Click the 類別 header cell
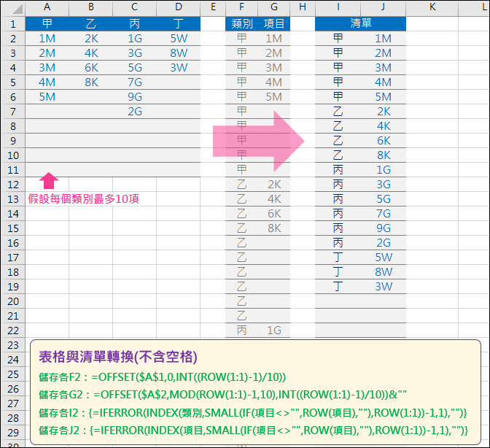 pos(241,24)
